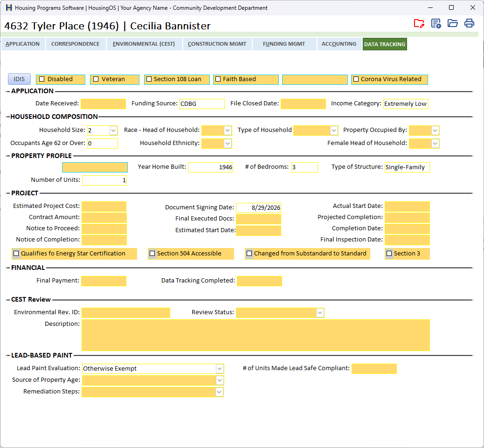Switch to the Correspondence tab

pyautogui.click(x=76, y=44)
